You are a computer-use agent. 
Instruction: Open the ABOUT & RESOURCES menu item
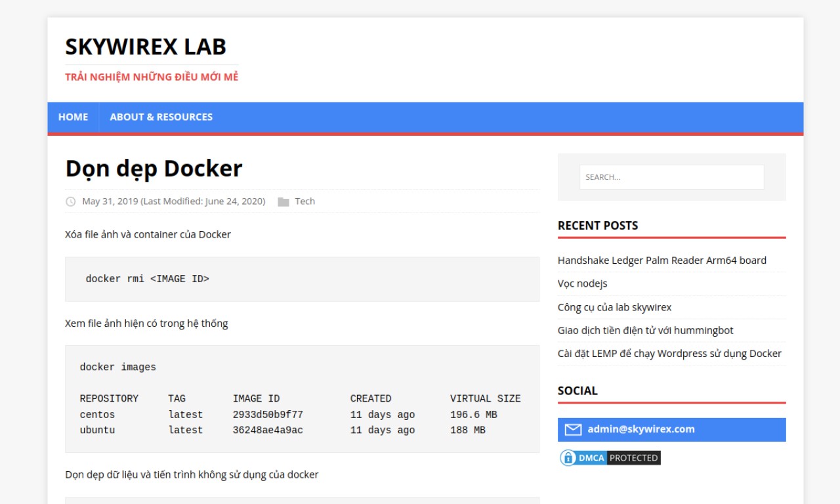pyautogui.click(x=161, y=117)
